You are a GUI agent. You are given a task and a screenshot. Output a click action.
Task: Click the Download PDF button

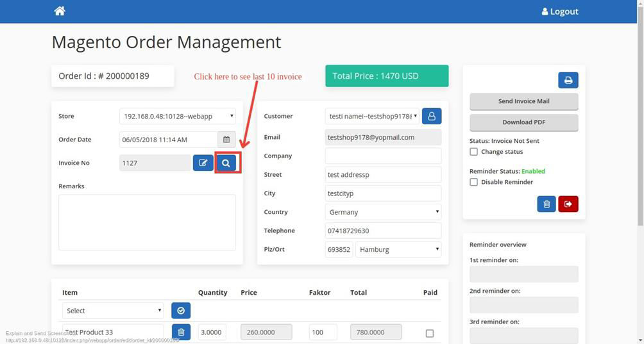click(x=523, y=122)
